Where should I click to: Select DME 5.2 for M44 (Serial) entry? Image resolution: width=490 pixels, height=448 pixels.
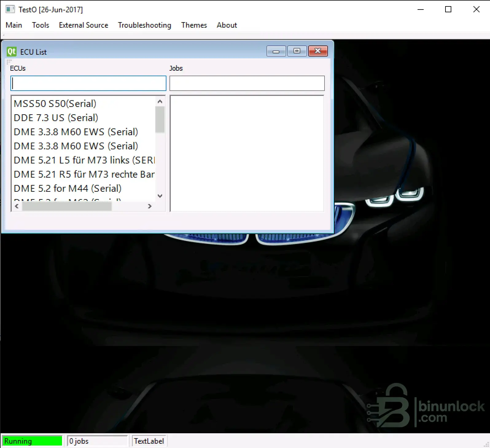coord(84,188)
